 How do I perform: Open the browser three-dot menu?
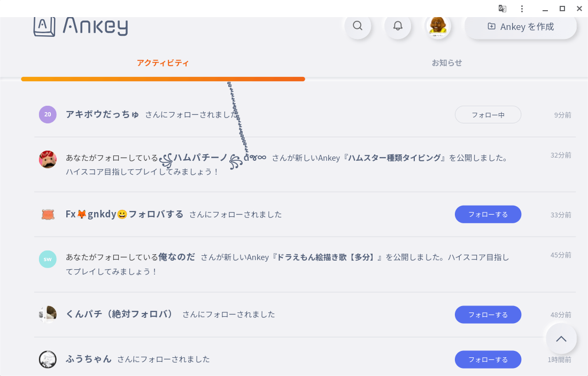pos(522,9)
